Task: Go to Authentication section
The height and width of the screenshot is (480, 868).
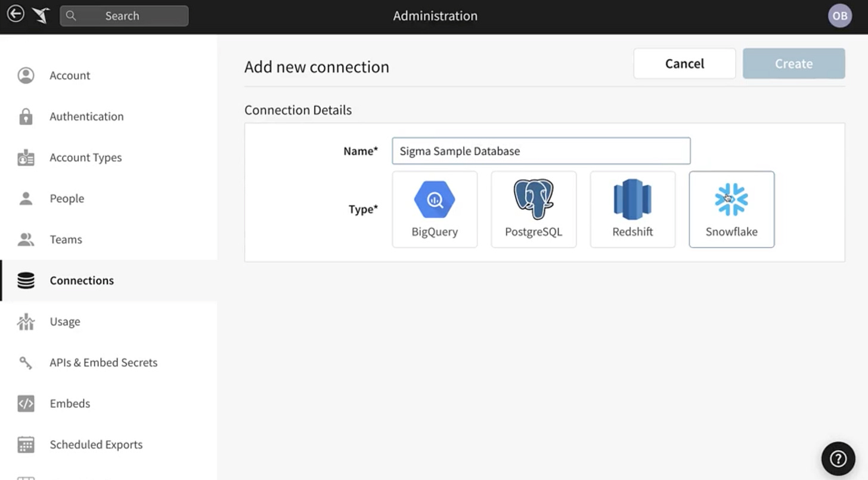Action: pos(108,116)
